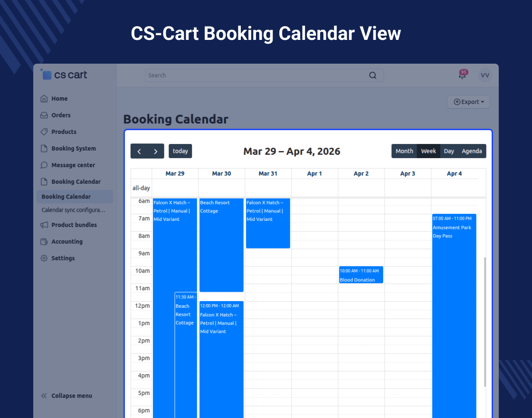Screen dimensions: 532x418
Task: Open Calendar sync configuration submenu item
Action: pyautogui.click(x=74, y=210)
